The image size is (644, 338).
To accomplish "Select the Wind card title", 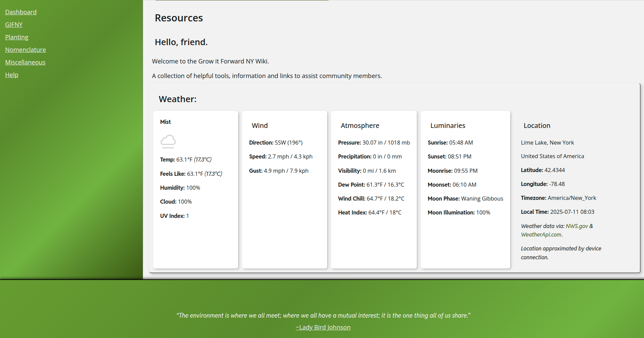I will tap(260, 126).
